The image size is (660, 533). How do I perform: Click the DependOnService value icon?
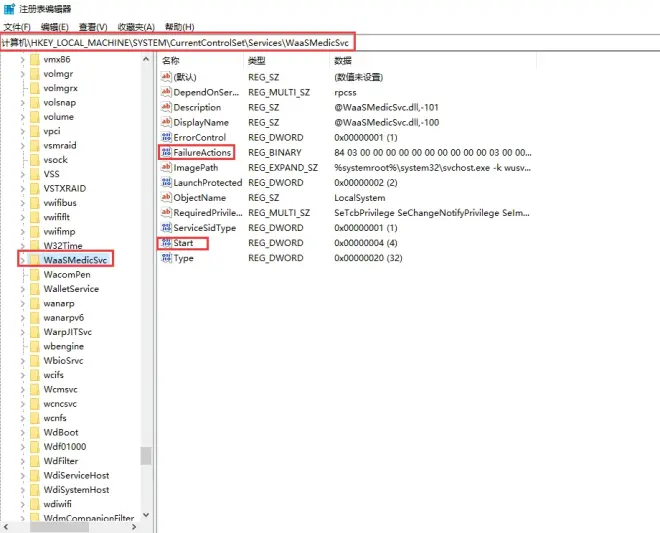pyautogui.click(x=166, y=92)
